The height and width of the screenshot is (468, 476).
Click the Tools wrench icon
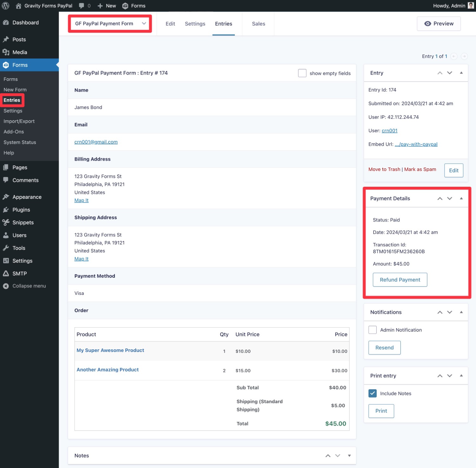[x=6, y=248]
